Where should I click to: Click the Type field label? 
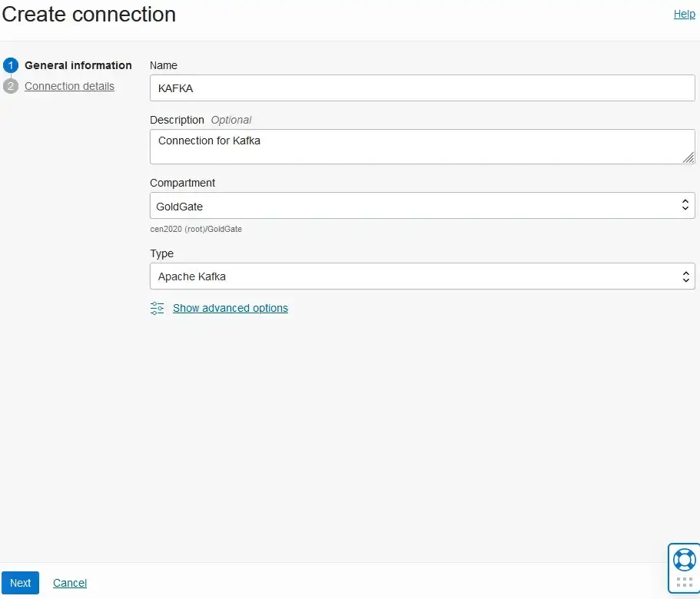(x=161, y=253)
